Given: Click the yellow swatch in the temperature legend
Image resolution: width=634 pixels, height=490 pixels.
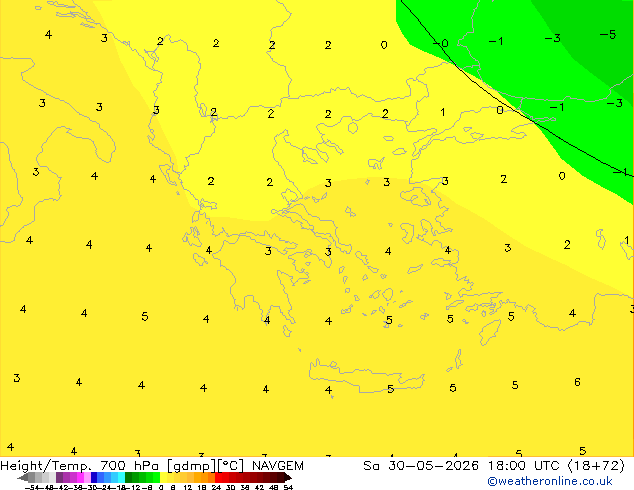Looking at the screenshot, I should (163, 477).
